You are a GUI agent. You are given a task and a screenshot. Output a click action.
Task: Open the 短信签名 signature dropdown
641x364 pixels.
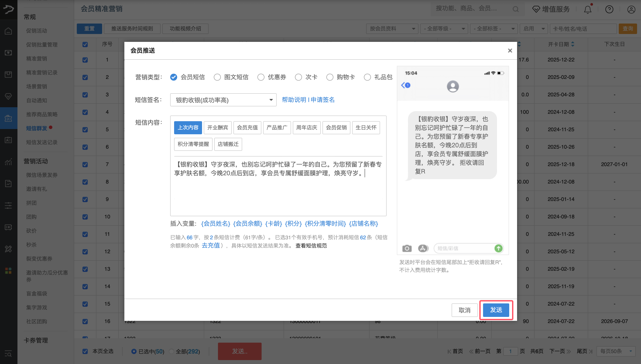tap(223, 100)
